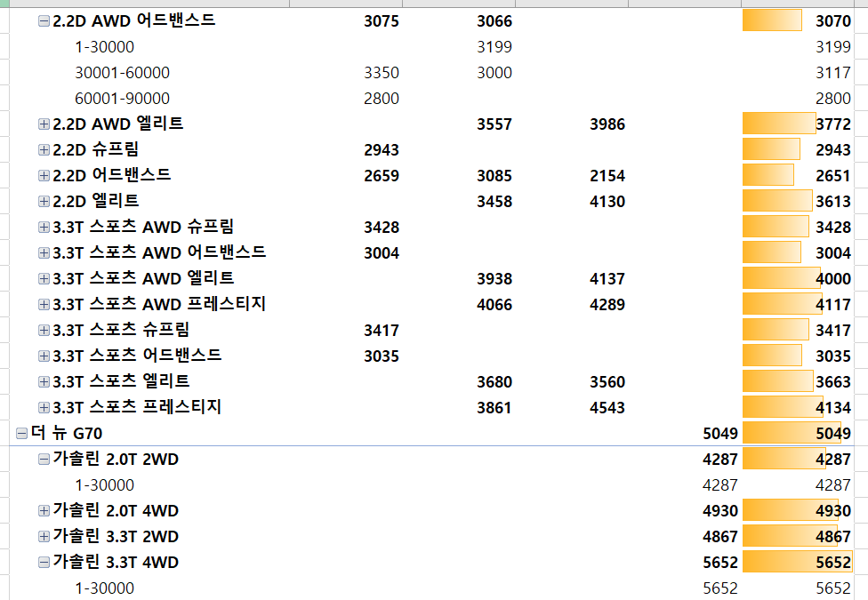Select the 2.2D AWD 엘리트 label

(x=118, y=124)
